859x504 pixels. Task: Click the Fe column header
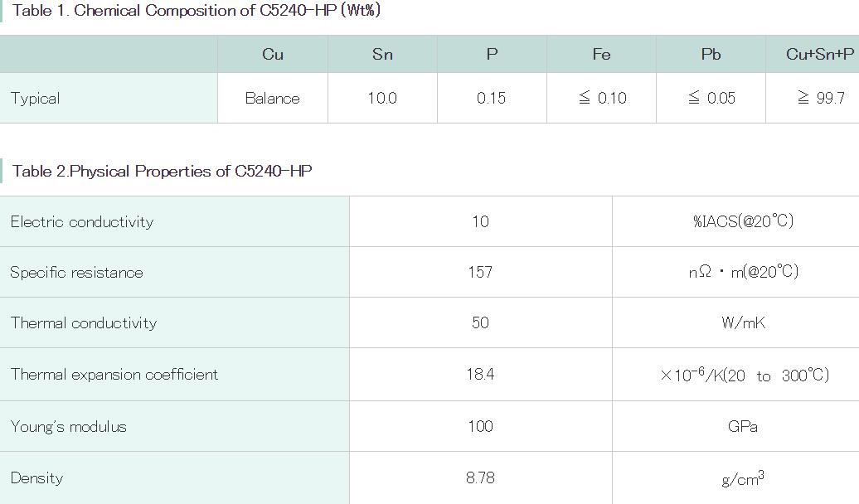tap(601, 54)
